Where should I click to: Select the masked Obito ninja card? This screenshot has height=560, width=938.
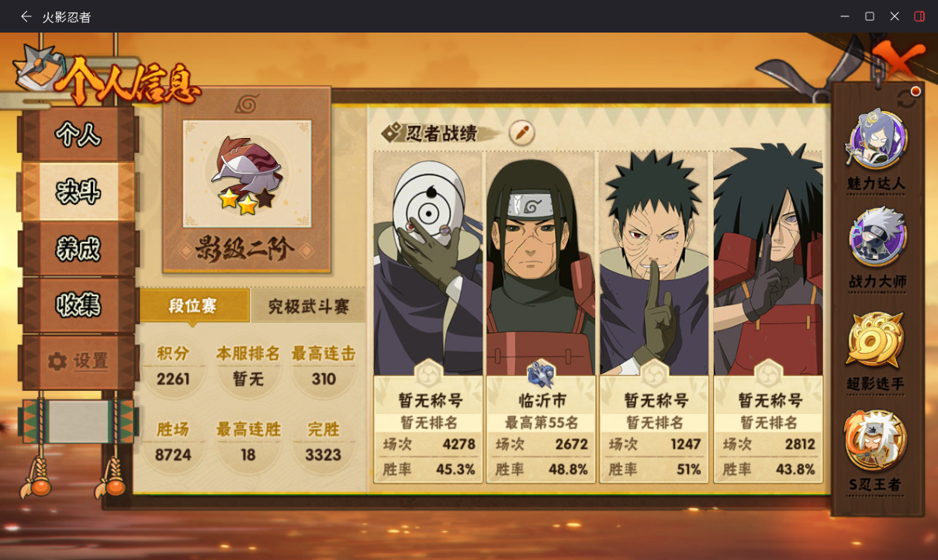coord(428,316)
